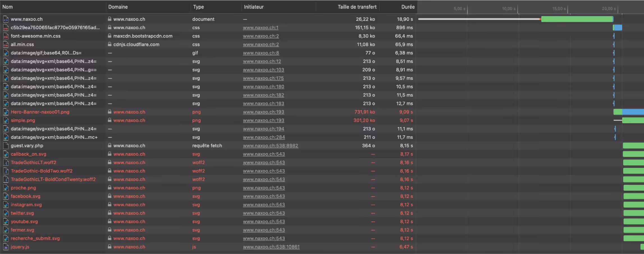Screen dimensions: 644x254
Task: Click the image icon for Hero-Banner-naxoo01.png
Action: (x=6, y=112)
